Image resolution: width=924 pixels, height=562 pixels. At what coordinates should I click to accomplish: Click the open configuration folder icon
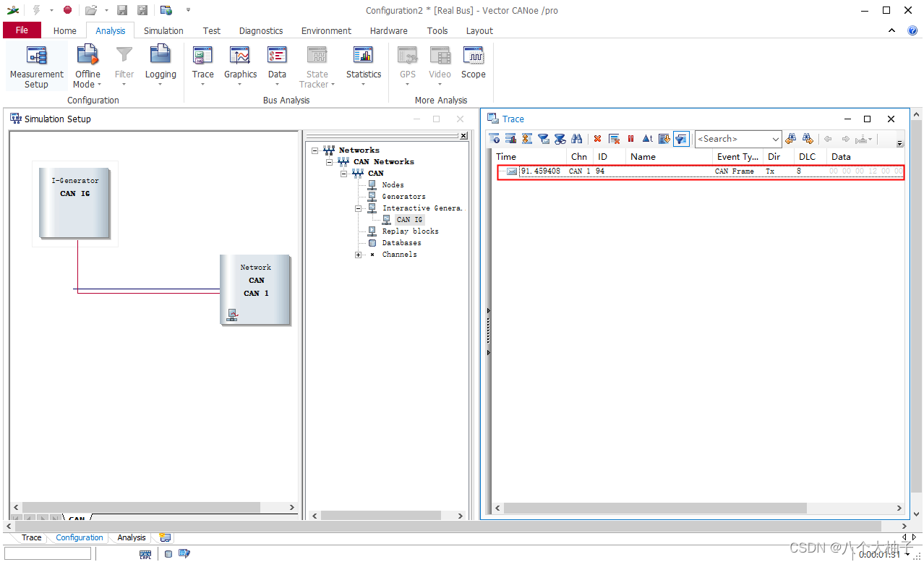(90, 10)
